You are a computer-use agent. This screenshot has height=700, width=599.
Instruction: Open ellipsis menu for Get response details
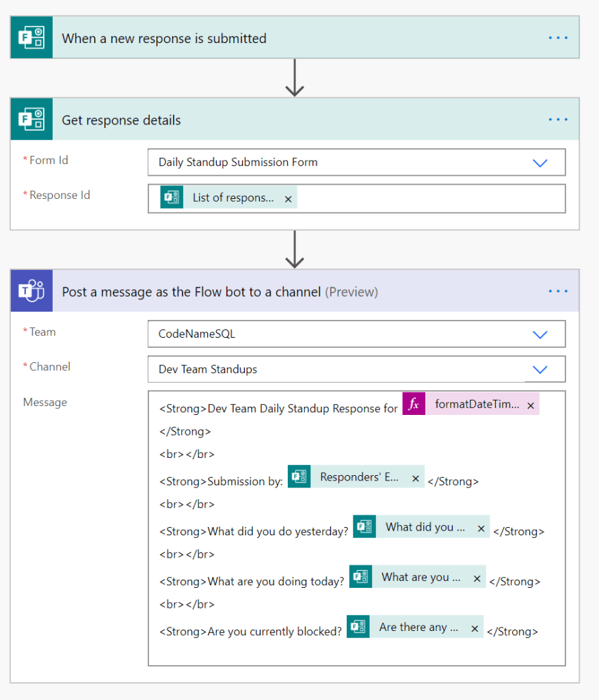(x=558, y=120)
